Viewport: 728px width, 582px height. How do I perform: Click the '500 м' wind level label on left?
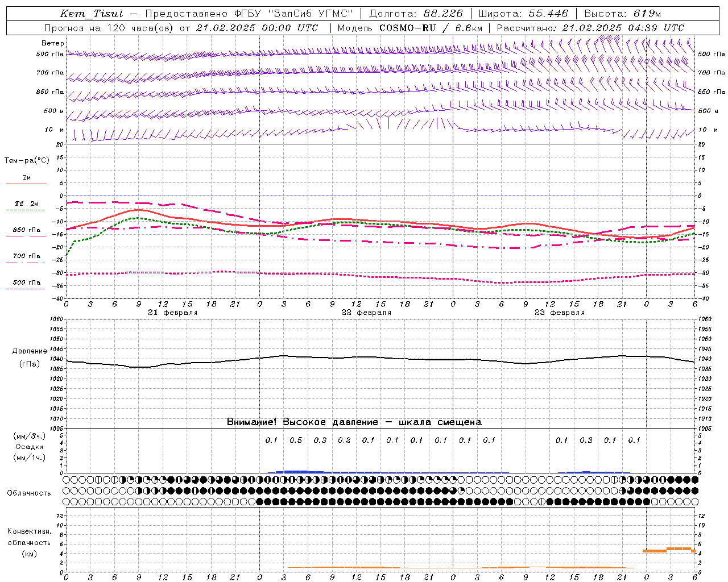click(x=54, y=111)
